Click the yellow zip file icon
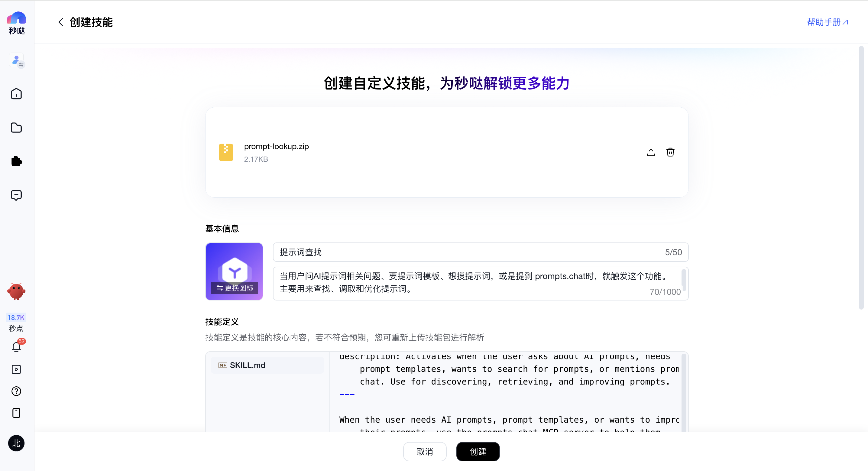The image size is (868, 471). (x=226, y=152)
